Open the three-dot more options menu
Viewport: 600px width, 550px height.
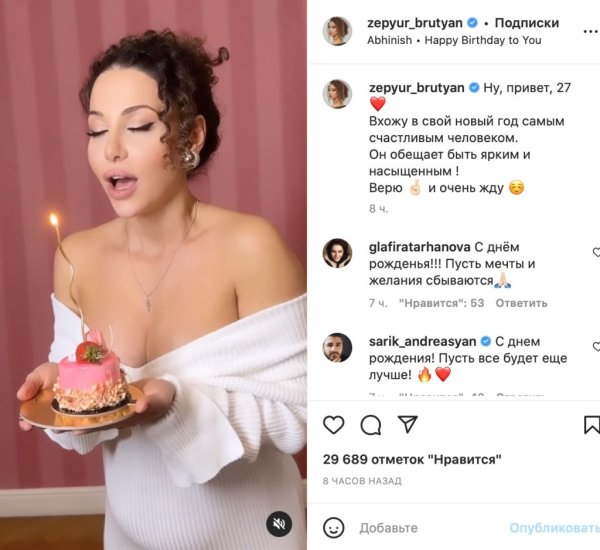591,31
